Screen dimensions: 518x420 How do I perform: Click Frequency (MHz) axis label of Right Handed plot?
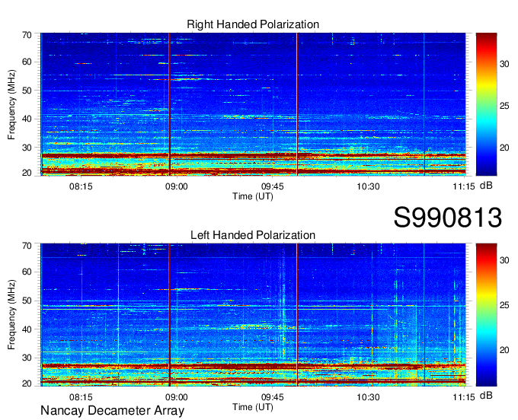point(11,104)
